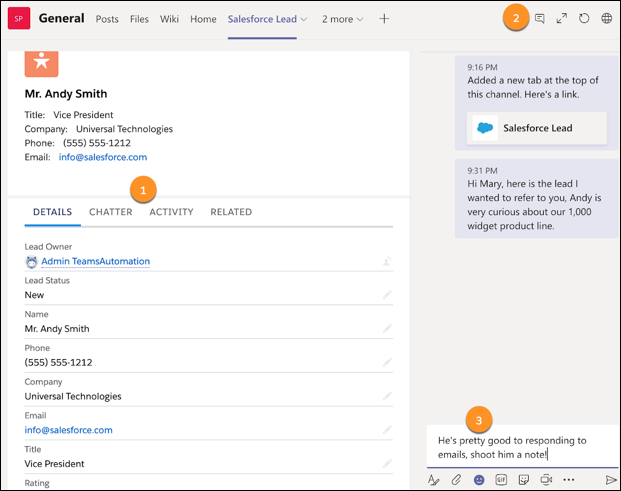This screenshot has height=491, width=621.
Task: Change Lead Owner using owner icon
Action: [x=387, y=261]
